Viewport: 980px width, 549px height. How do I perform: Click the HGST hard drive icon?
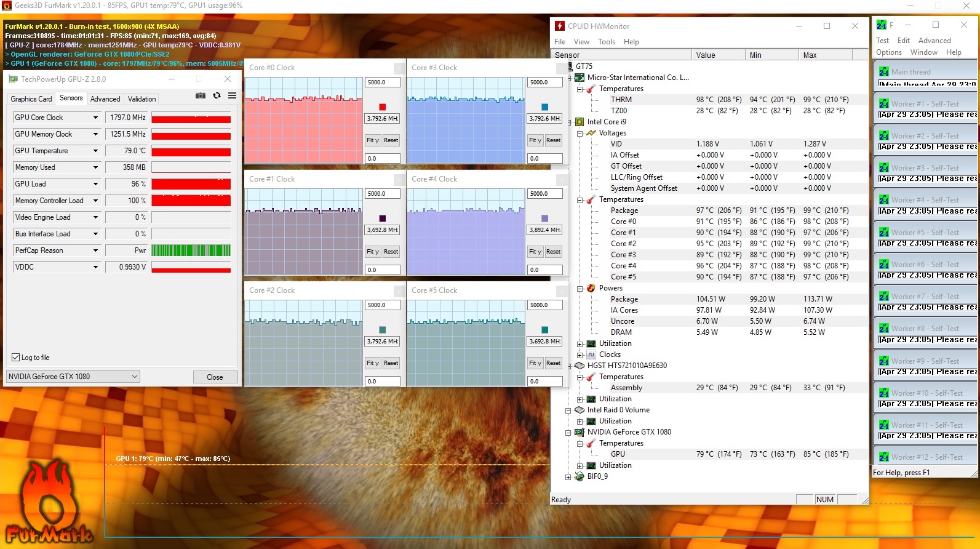[x=580, y=366]
